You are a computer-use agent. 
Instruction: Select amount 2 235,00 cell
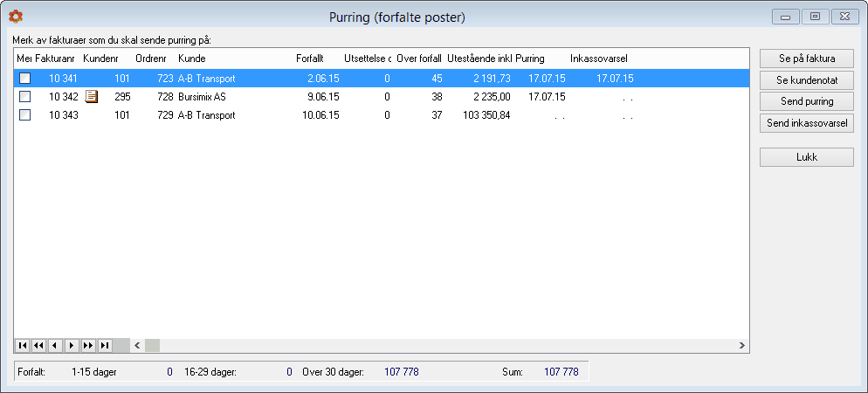[492, 97]
